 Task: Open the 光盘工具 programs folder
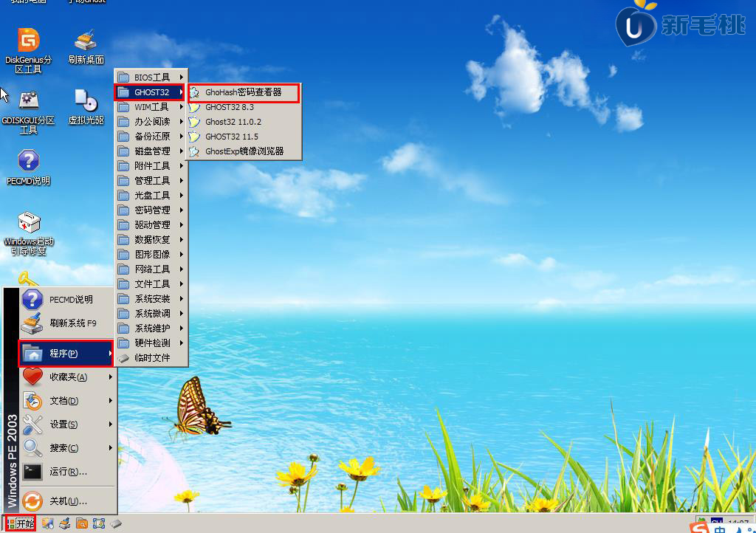(151, 195)
